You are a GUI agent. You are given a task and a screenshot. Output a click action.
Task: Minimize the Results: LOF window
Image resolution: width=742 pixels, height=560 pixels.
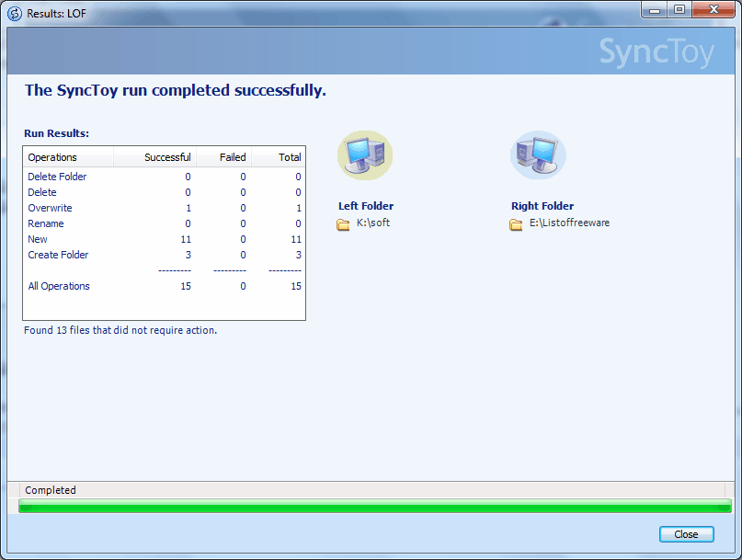pyautogui.click(x=655, y=10)
